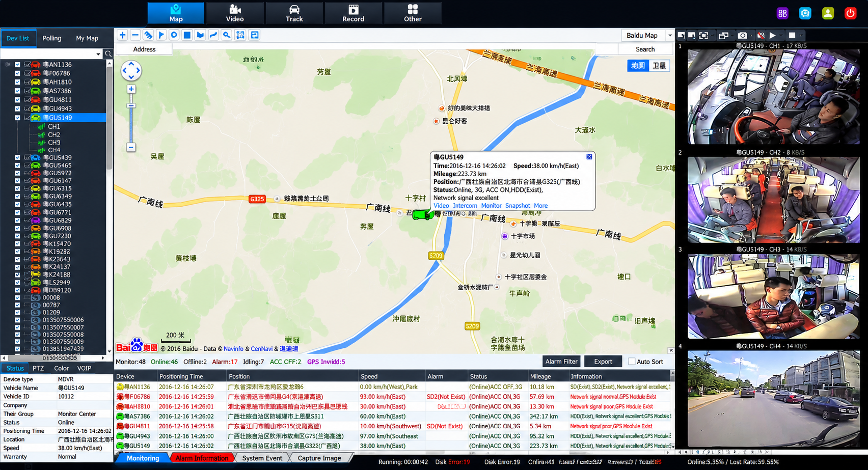Click the map zoom slider handle
The width and height of the screenshot is (868, 470).
pyautogui.click(x=131, y=106)
